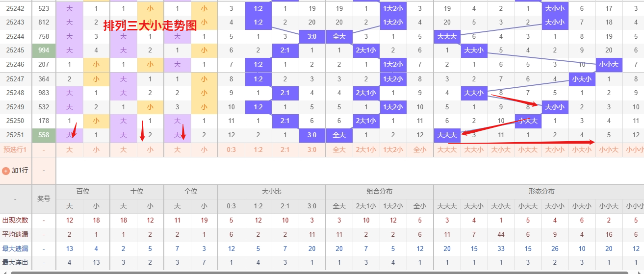Select 十位 小 in the 预选行1 row
This screenshot has width=644, height=274.
pyautogui.click(x=150, y=150)
